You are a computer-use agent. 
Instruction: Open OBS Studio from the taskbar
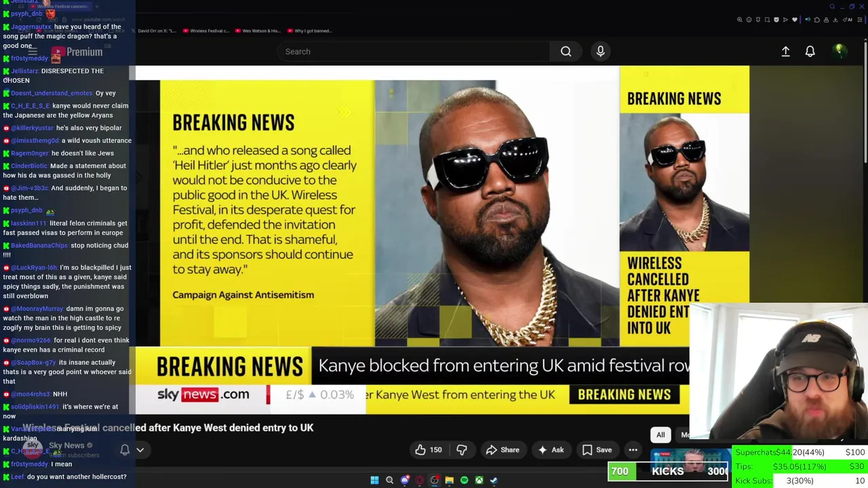[x=435, y=480]
